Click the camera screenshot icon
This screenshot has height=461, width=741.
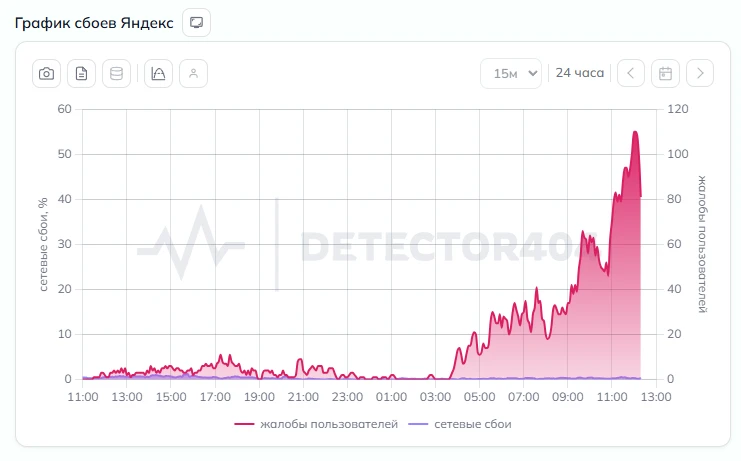[46, 74]
